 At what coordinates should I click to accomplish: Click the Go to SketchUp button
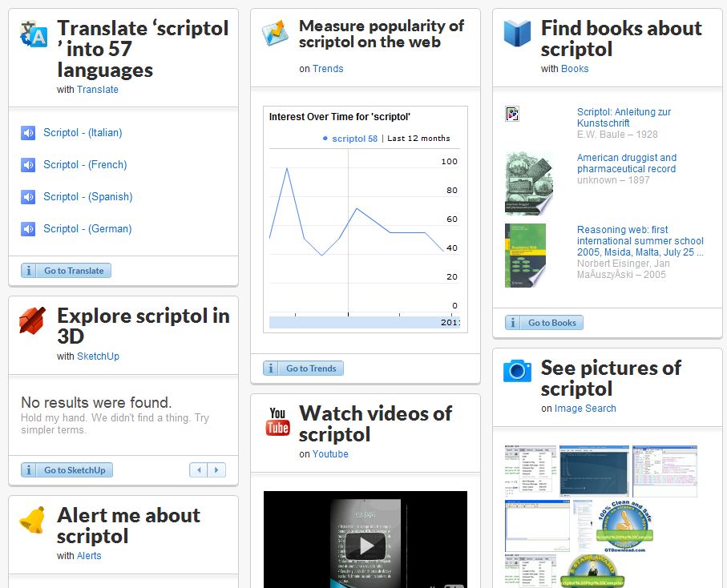click(x=67, y=470)
